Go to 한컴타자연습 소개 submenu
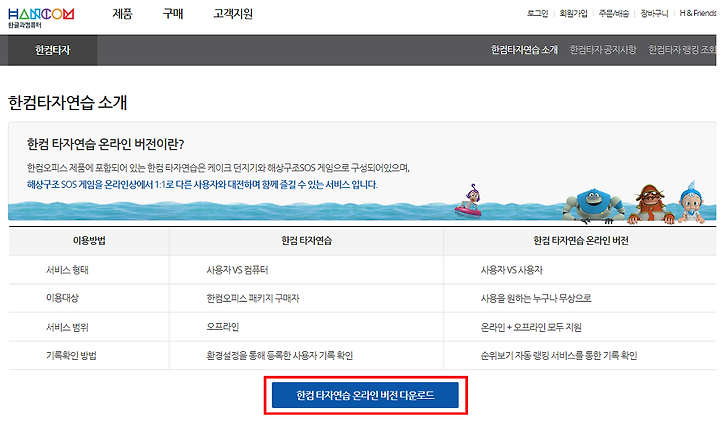The width and height of the screenshot is (720, 424). tap(524, 50)
